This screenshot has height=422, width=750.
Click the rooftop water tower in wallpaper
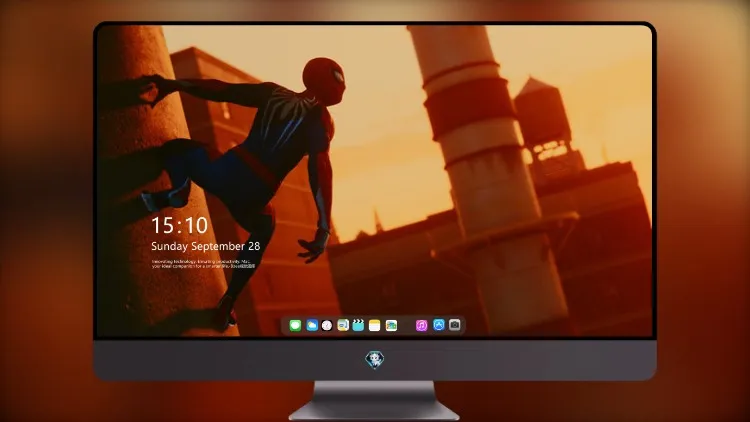point(543,122)
